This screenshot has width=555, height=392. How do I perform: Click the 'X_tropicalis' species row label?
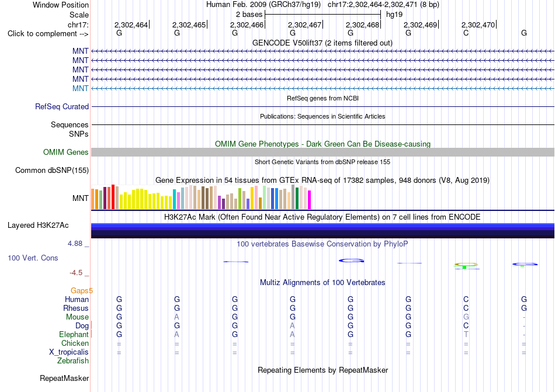click(x=69, y=352)
